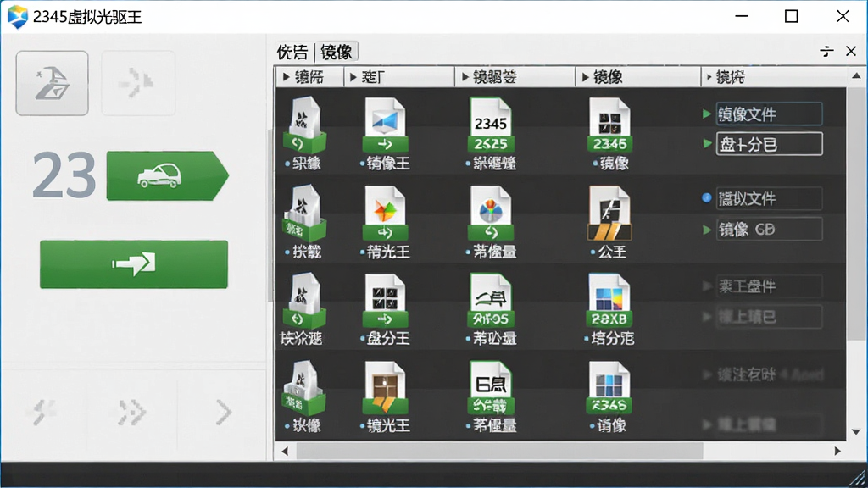Screen dimensions: 868x488
Task: Expand the green triangle beside 镜像 GB
Action: [x=707, y=229]
